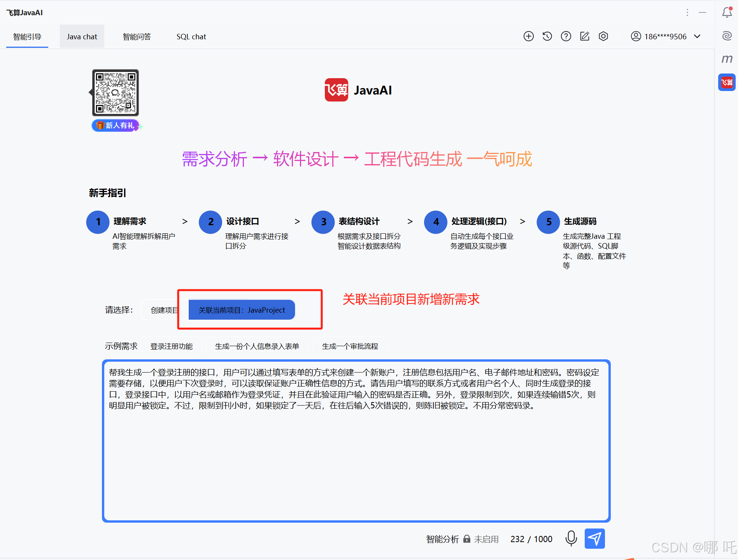Open the help question mark icon
Screen dimensions: 738x560
coord(566,36)
